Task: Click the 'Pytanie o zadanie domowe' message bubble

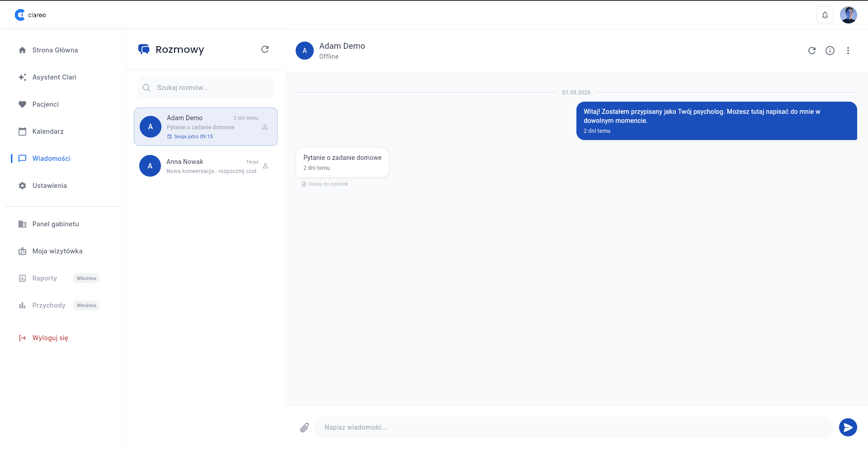Action: coord(342,162)
